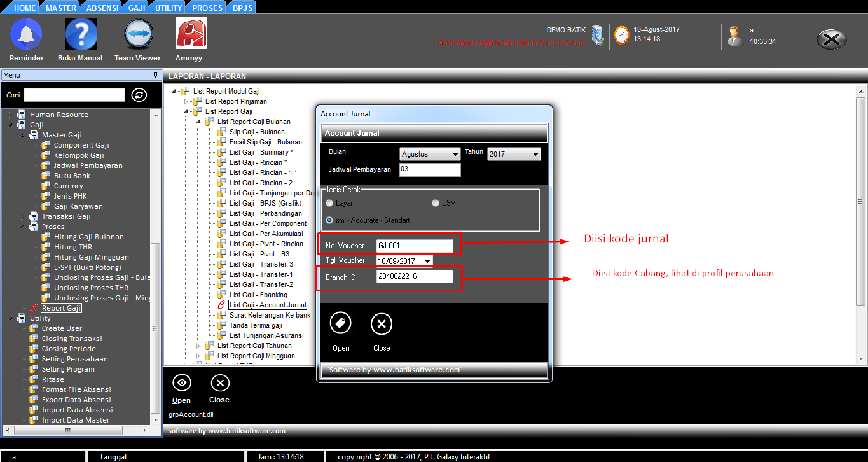Open the Ammyy remote icon
Viewport: 868px width, 462px height.
190,35
